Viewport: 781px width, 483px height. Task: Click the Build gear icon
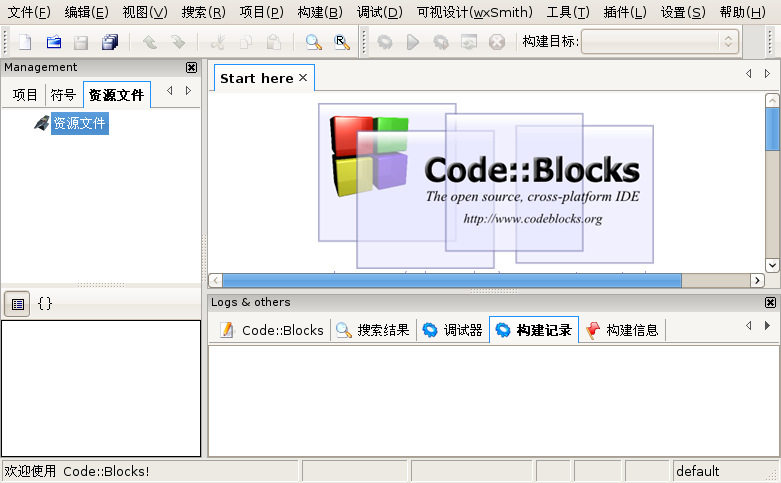click(385, 42)
